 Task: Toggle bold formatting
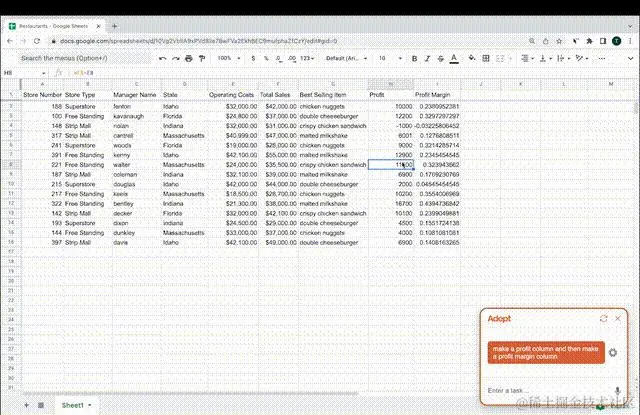pyautogui.click(x=414, y=58)
